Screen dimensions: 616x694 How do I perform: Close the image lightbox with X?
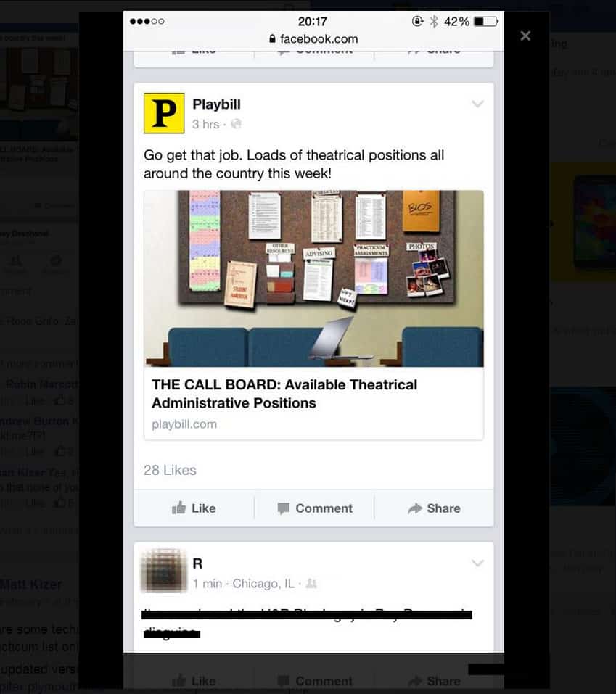525,36
